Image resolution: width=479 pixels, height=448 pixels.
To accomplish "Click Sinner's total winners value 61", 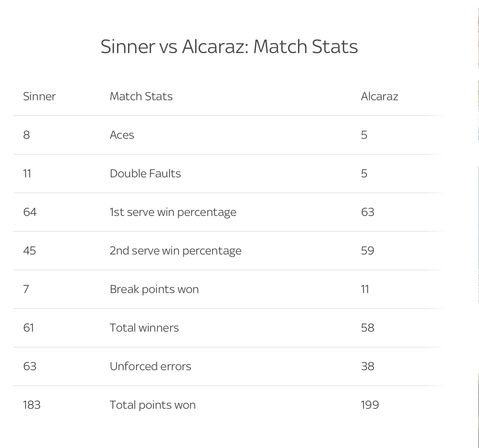I will [x=29, y=327].
